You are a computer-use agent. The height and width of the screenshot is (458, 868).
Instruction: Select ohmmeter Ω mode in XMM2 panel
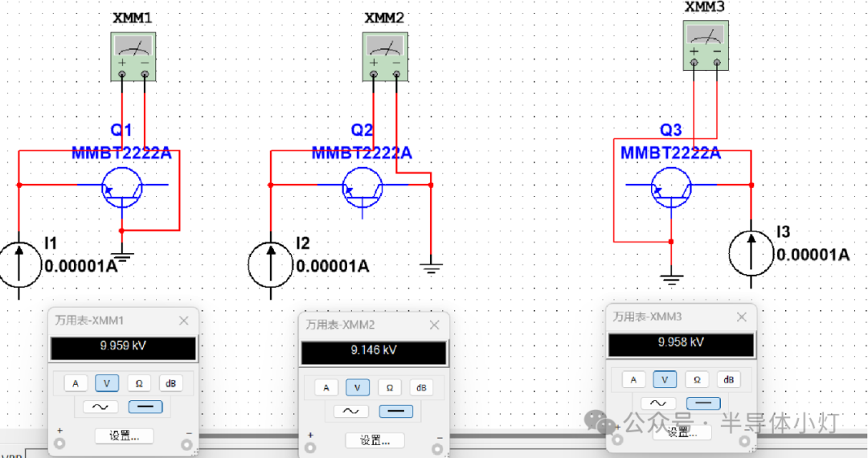(x=390, y=388)
